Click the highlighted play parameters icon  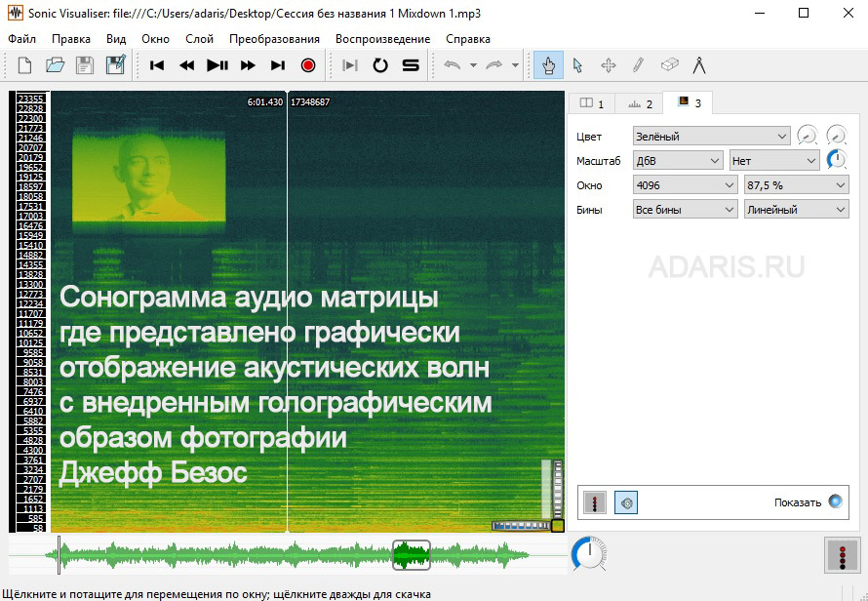point(626,502)
